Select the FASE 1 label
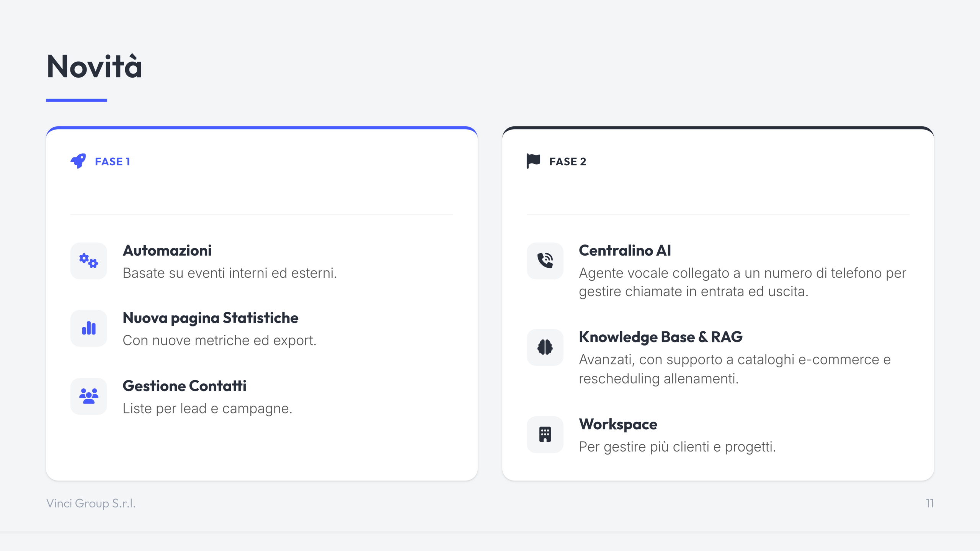 click(113, 161)
